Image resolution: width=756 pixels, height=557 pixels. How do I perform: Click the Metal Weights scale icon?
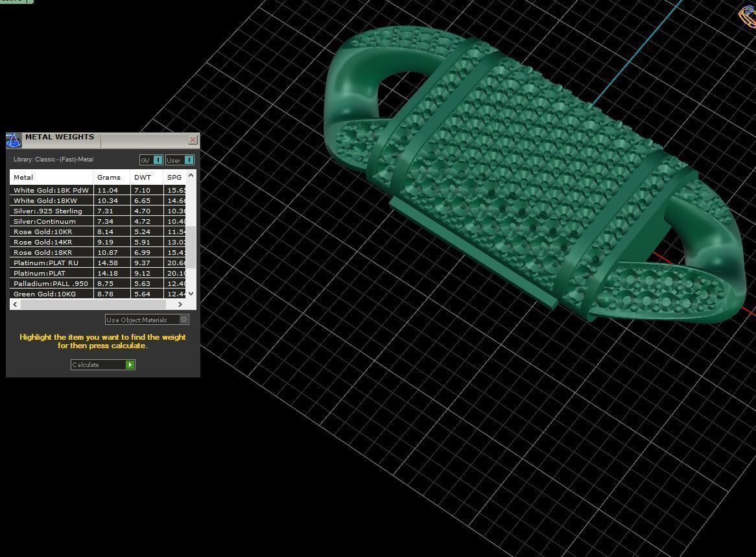[13, 140]
